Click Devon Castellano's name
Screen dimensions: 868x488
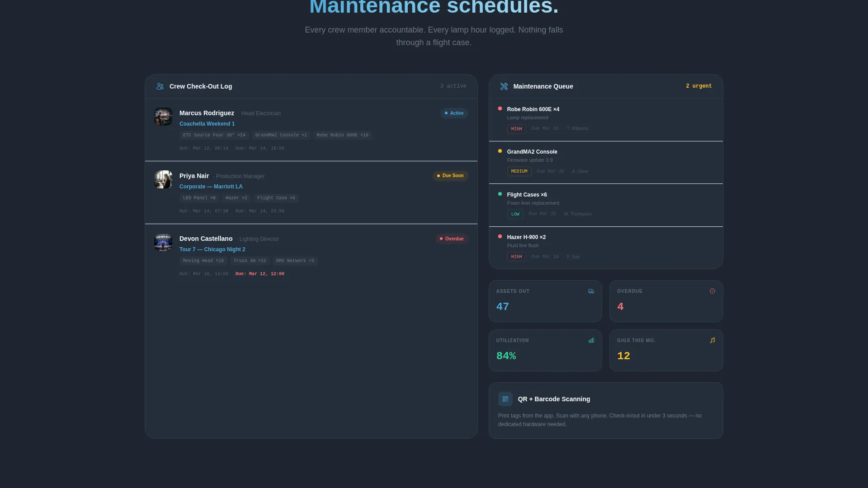[x=206, y=239]
